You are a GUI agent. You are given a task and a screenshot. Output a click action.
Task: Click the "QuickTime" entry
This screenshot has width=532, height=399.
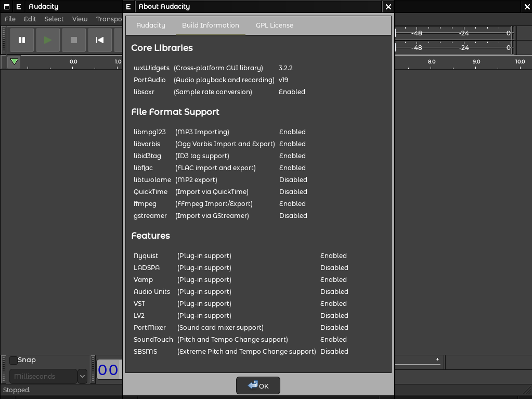coord(151,191)
